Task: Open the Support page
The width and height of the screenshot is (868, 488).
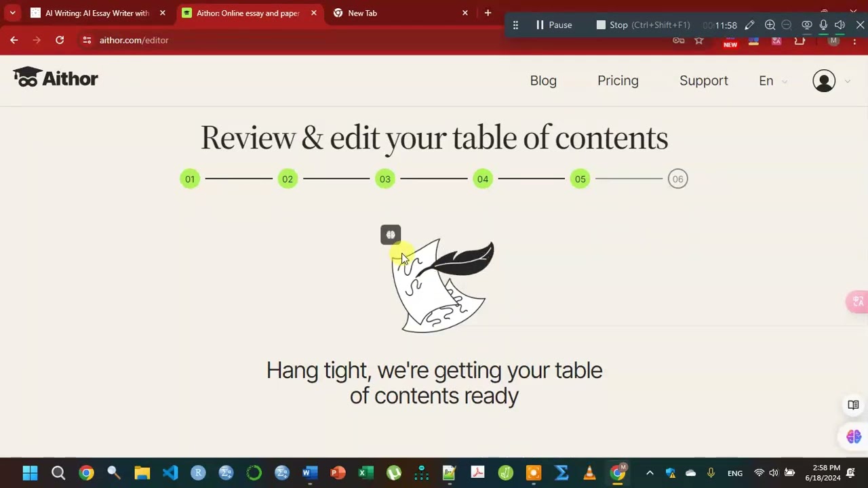Action: [x=703, y=81]
